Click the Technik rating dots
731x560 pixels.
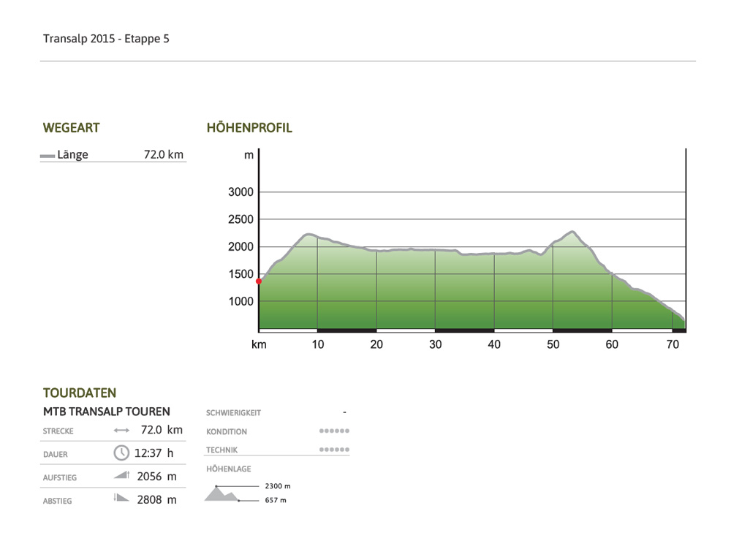pyautogui.click(x=334, y=450)
